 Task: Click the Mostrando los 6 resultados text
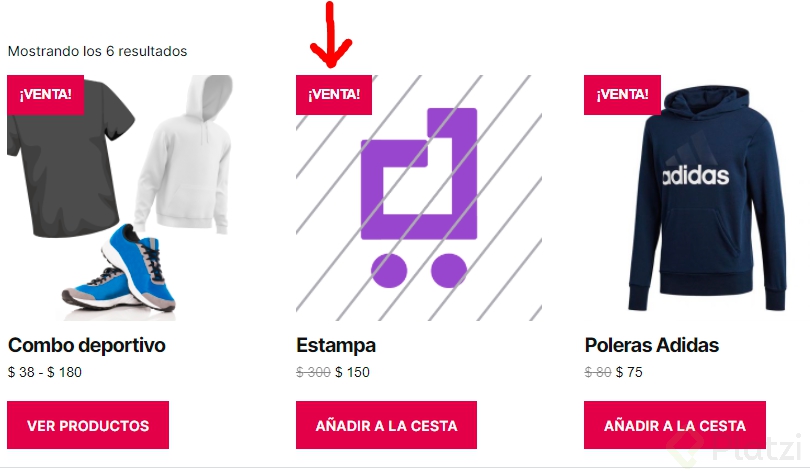97,51
